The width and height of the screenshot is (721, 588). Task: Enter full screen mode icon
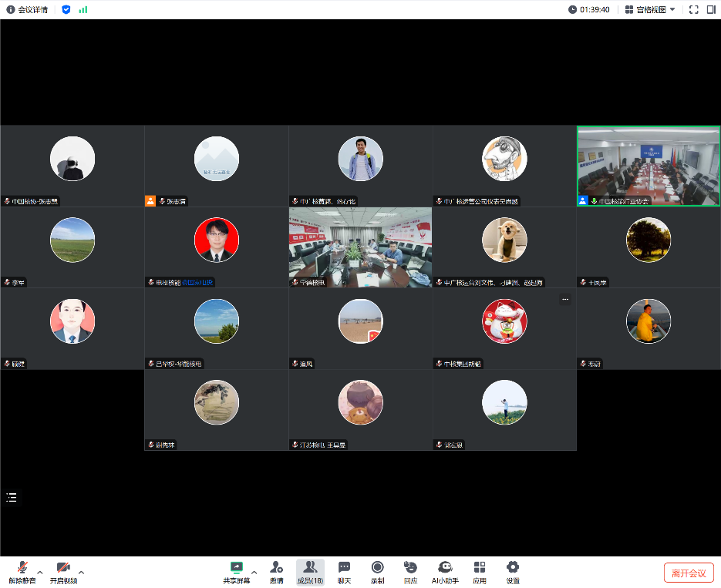tap(694, 9)
